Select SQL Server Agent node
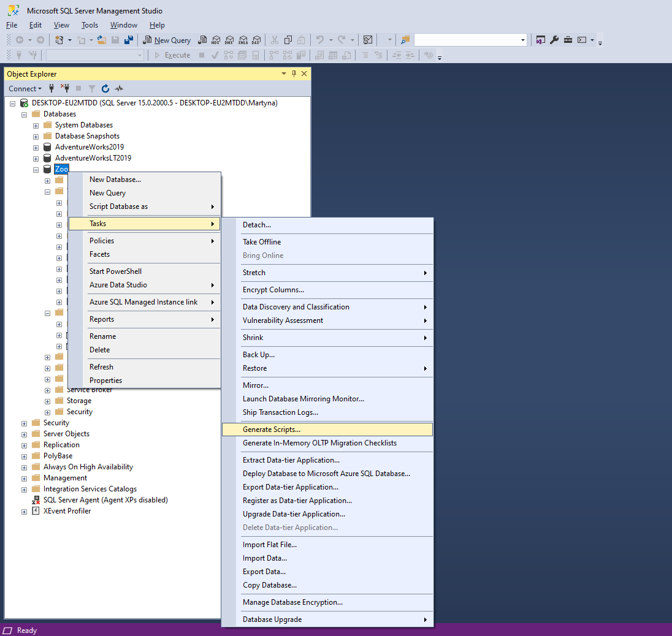This screenshot has width=672, height=636. 105,500
